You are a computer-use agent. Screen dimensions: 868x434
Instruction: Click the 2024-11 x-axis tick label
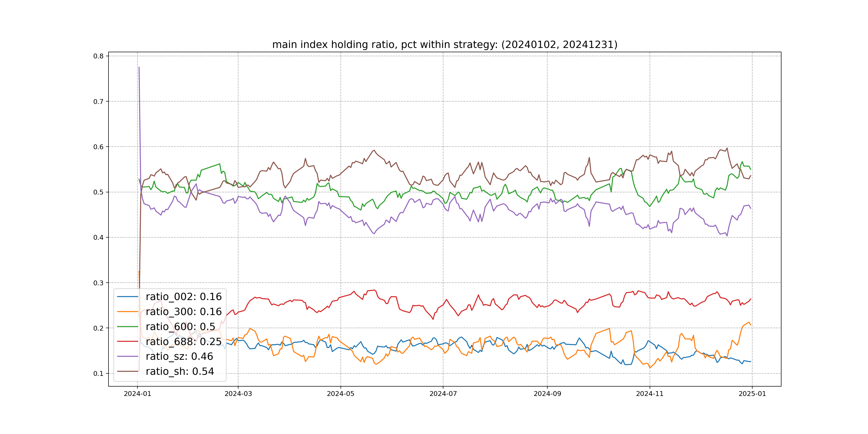pyautogui.click(x=649, y=394)
